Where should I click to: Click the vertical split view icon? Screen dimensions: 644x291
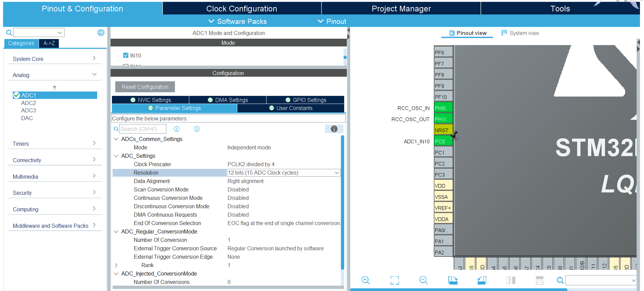click(x=511, y=280)
